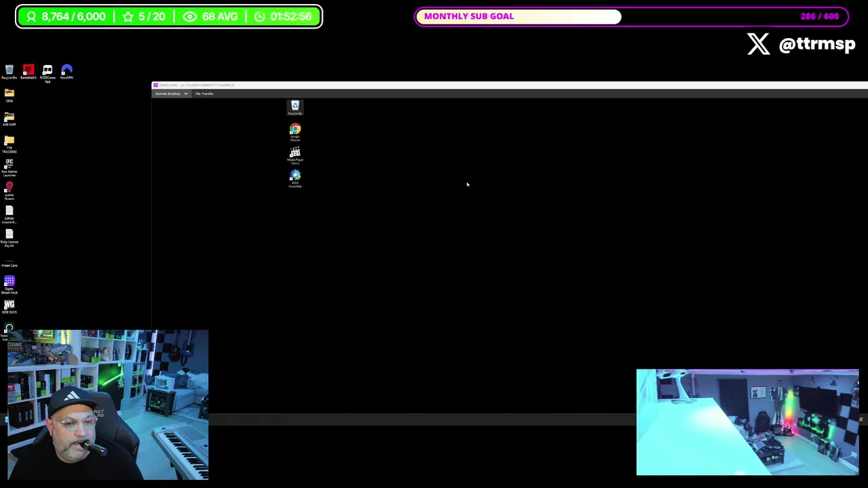Launch the Elgato Stream Deck shortcut
The image size is (868, 488).
9,284
